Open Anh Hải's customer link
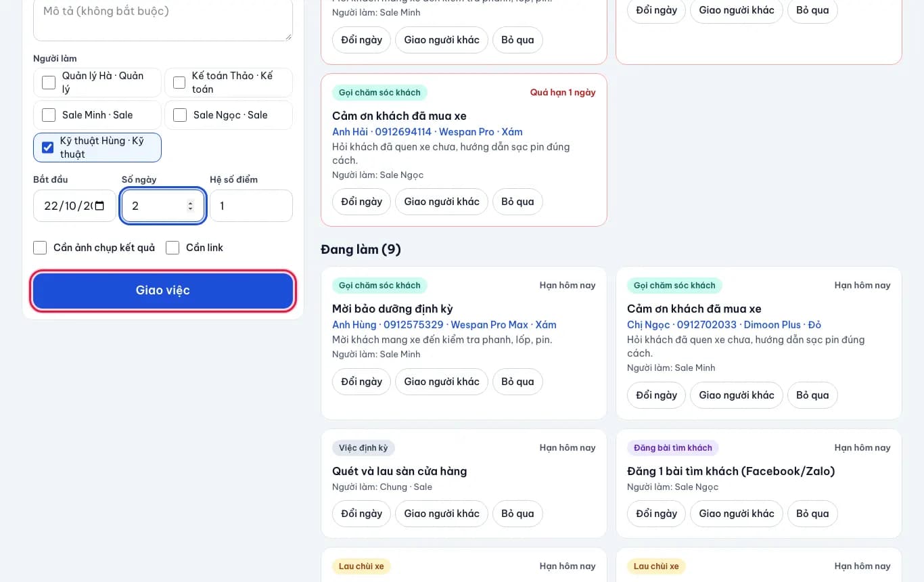 point(428,132)
